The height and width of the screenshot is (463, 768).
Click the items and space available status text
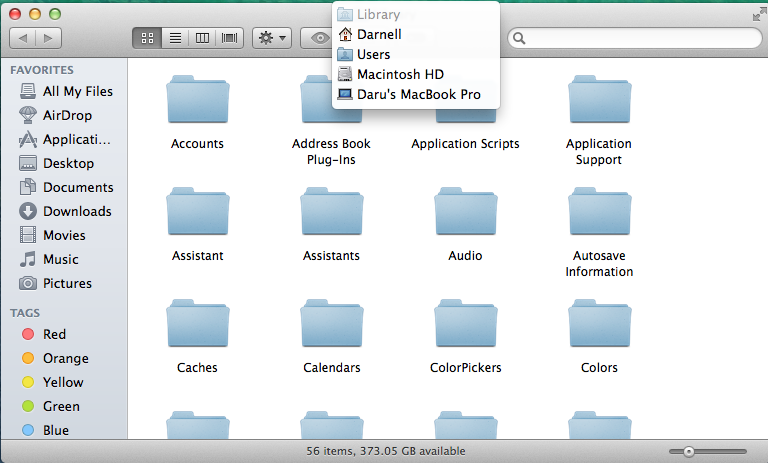coord(385,451)
